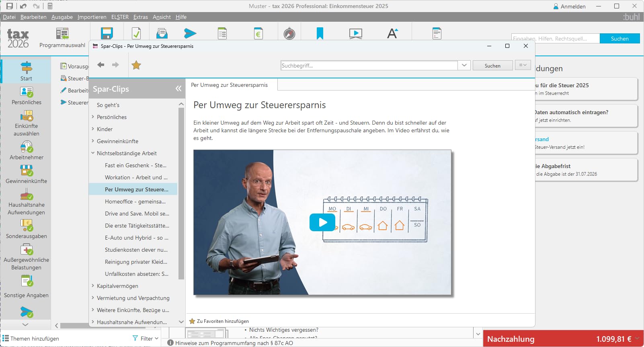This screenshot has width=644, height=347.
Task: Open the Extras menu
Action: point(141,17)
